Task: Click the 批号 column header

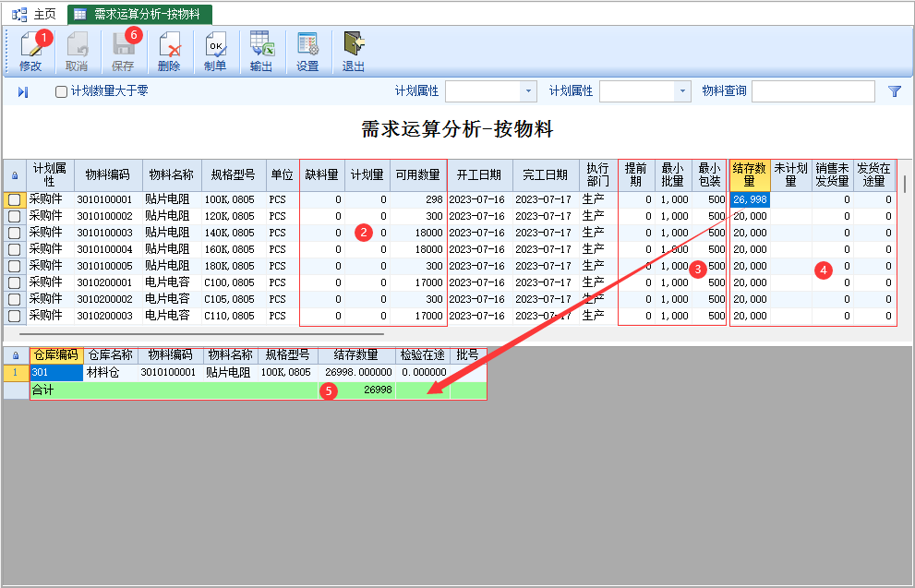Action: coord(467,354)
